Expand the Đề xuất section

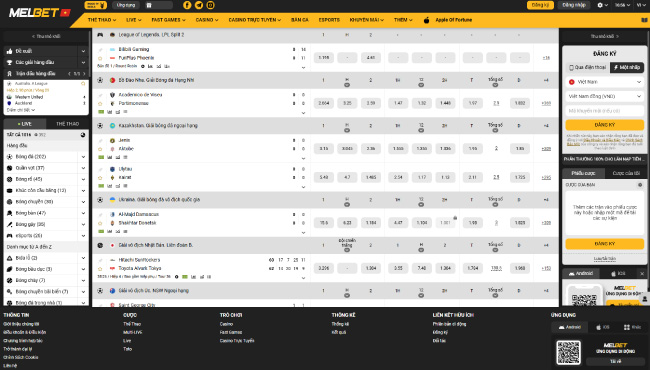click(x=83, y=51)
